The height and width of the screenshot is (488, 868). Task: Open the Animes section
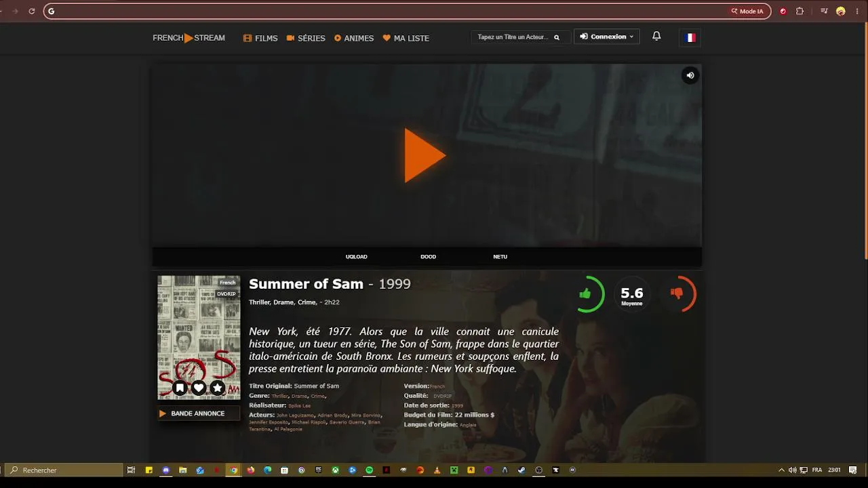pyautogui.click(x=354, y=38)
